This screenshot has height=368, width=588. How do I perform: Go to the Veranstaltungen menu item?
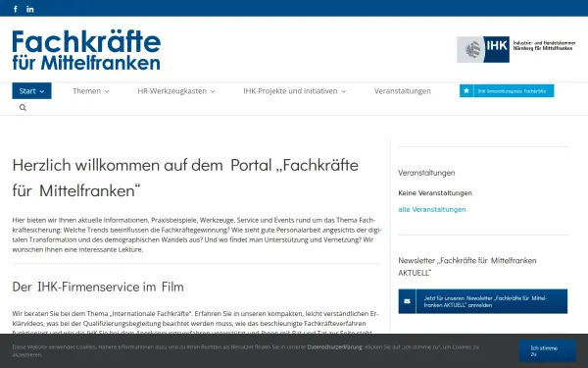(x=403, y=91)
